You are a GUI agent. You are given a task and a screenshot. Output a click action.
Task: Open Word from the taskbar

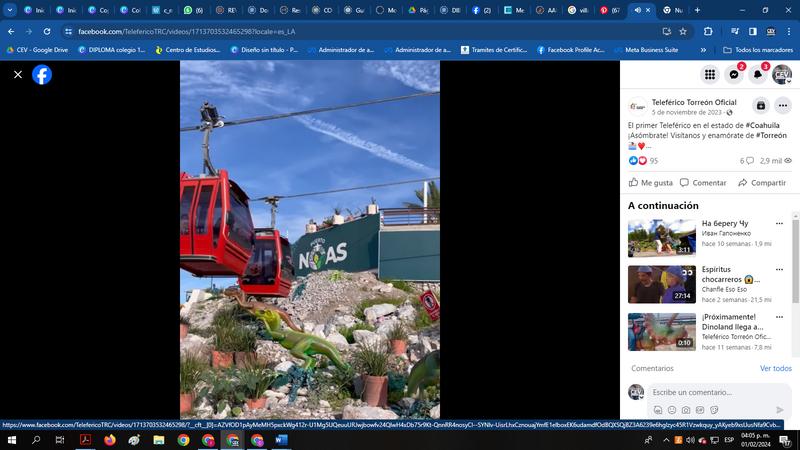tap(281, 440)
